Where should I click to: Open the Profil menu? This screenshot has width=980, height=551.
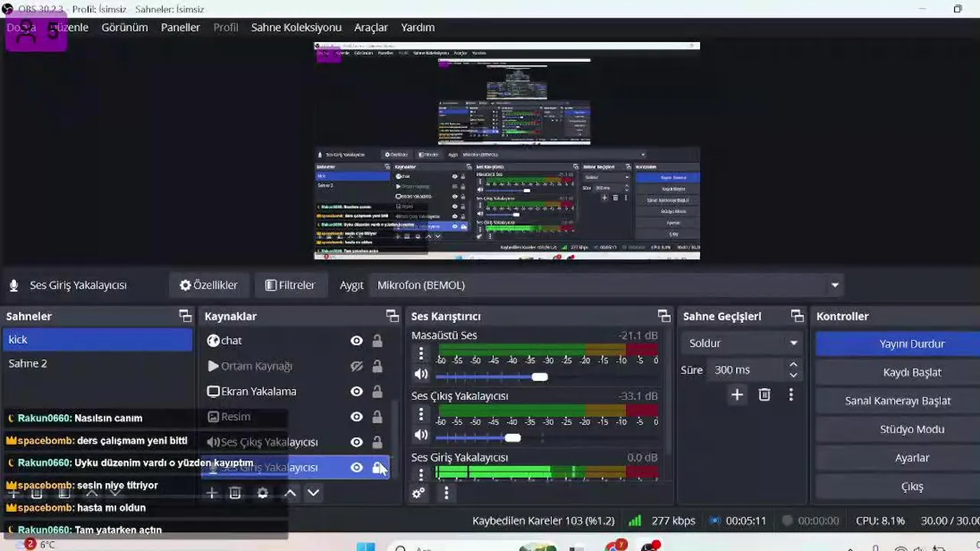[226, 28]
